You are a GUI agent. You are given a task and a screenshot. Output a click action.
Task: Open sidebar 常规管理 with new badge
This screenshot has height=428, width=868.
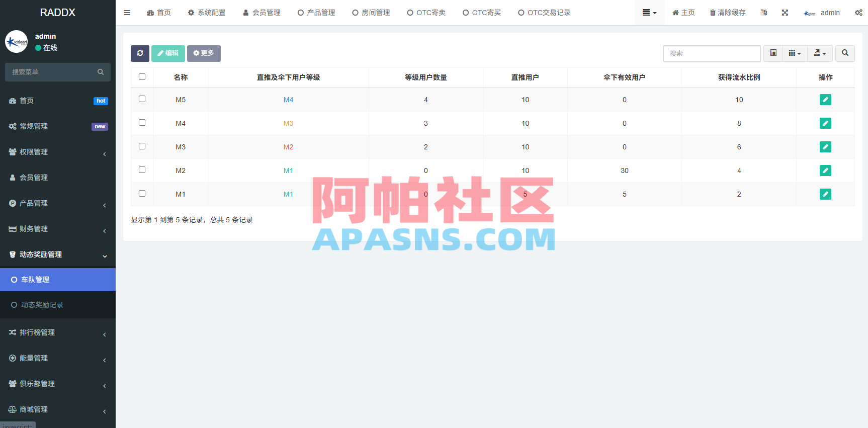[58, 126]
